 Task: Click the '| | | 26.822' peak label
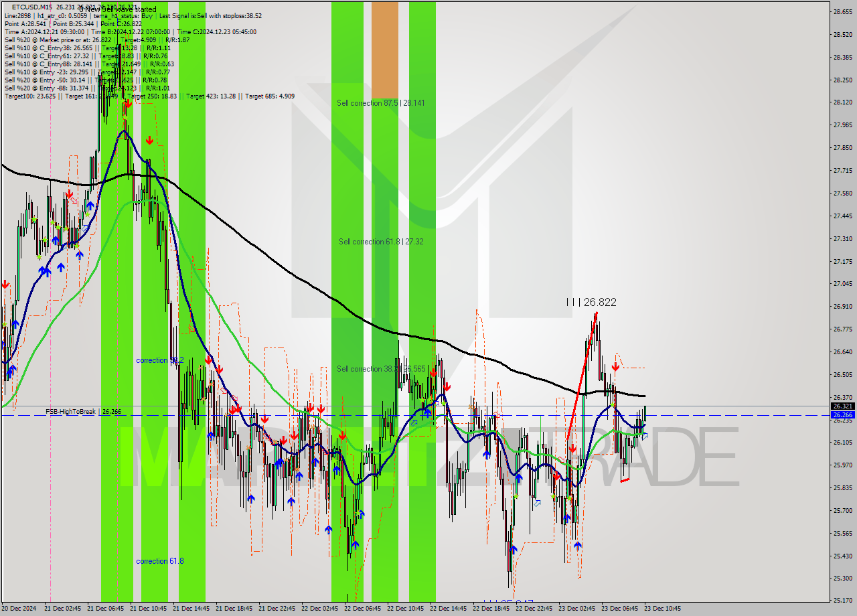[591, 303]
